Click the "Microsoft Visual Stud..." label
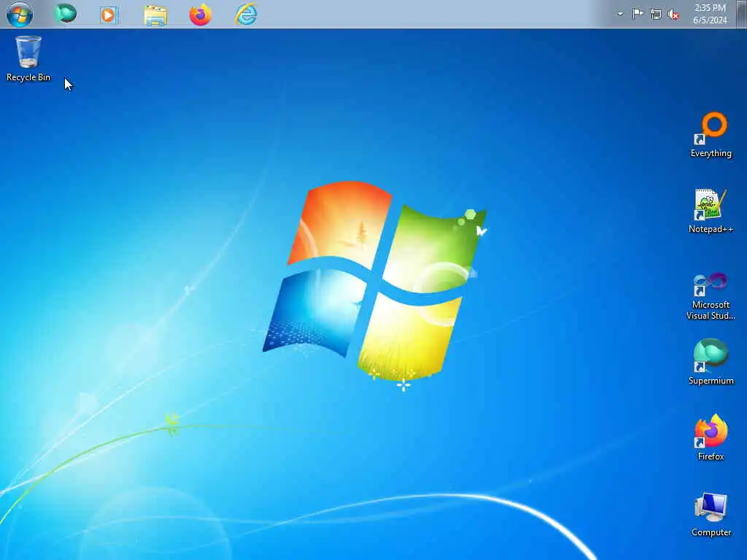Viewport: 747px width, 560px height. point(711,310)
